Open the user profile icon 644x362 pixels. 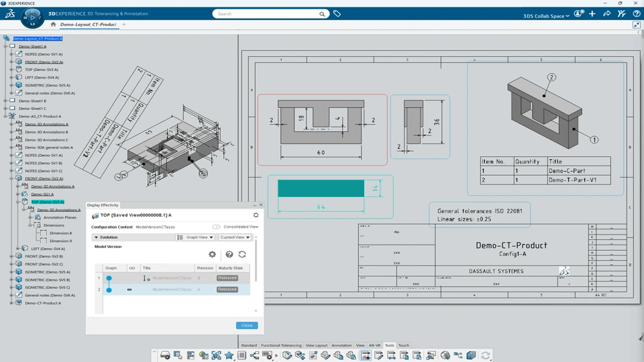[x=579, y=13]
